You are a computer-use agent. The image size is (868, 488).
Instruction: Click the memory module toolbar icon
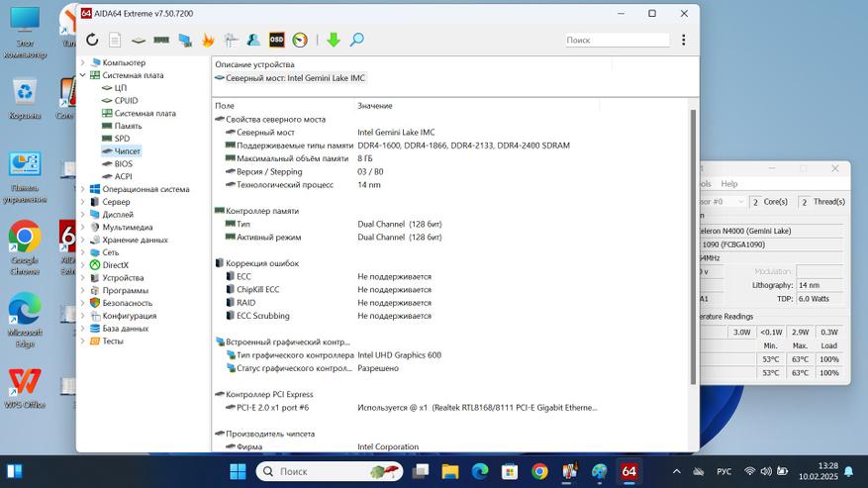(161, 40)
